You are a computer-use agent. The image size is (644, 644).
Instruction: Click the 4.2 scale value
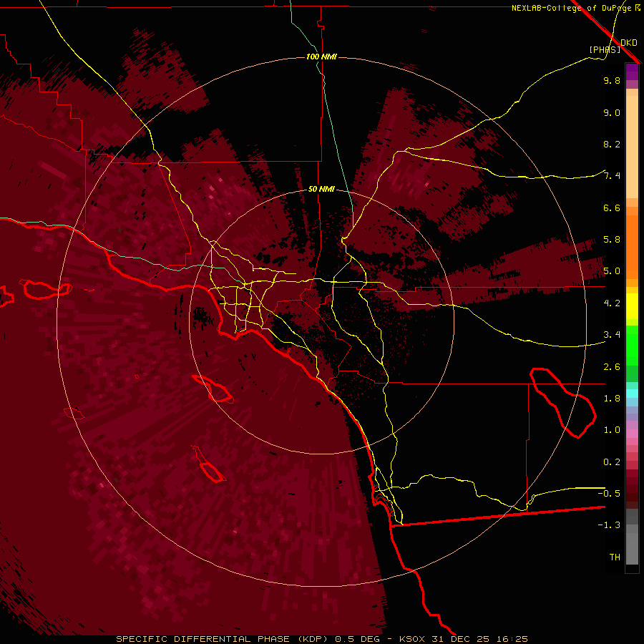(612, 303)
